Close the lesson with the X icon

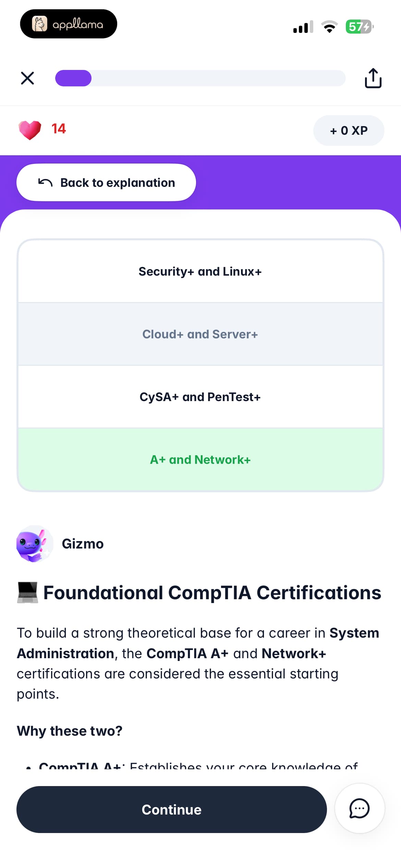click(27, 78)
